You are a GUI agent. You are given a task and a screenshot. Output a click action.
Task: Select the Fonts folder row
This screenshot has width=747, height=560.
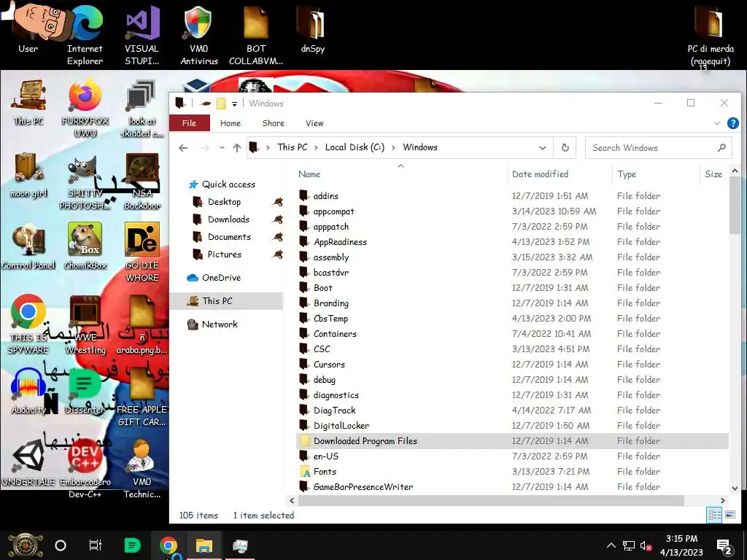(x=512, y=472)
